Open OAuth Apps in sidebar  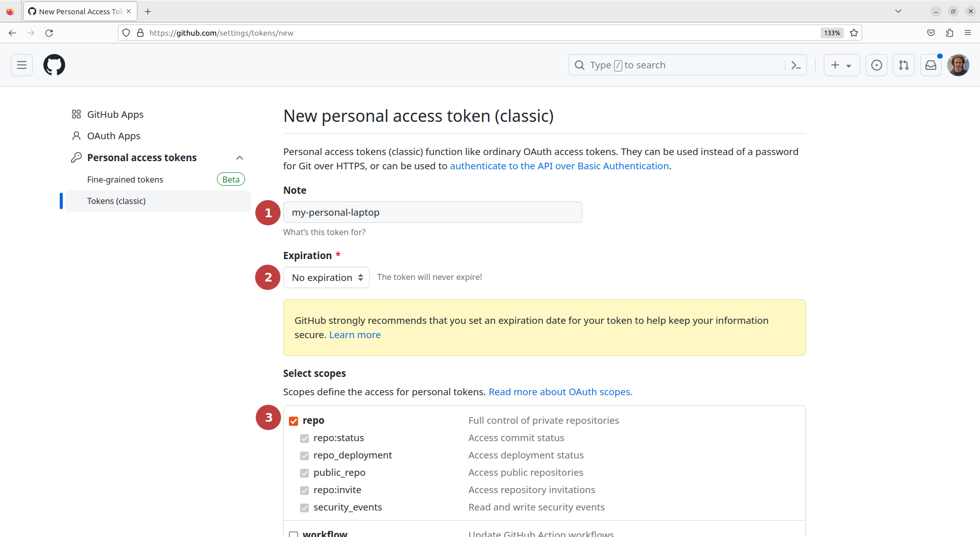[x=113, y=136]
